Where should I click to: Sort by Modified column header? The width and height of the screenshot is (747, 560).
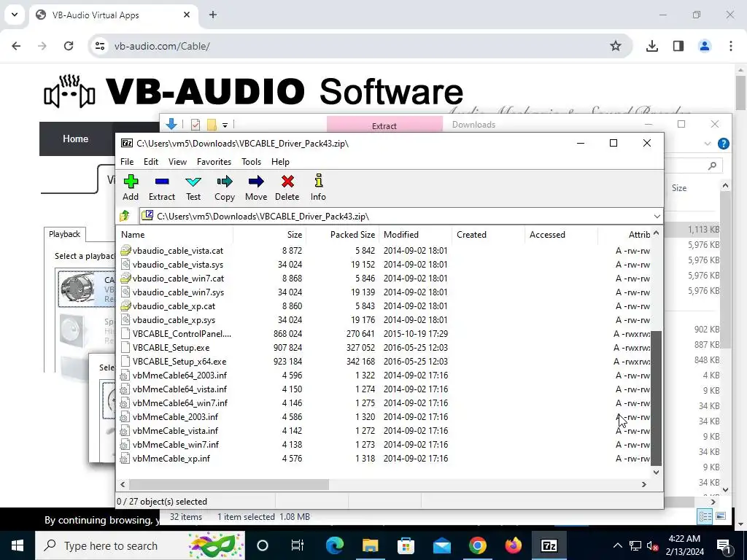[x=415, y=235]
